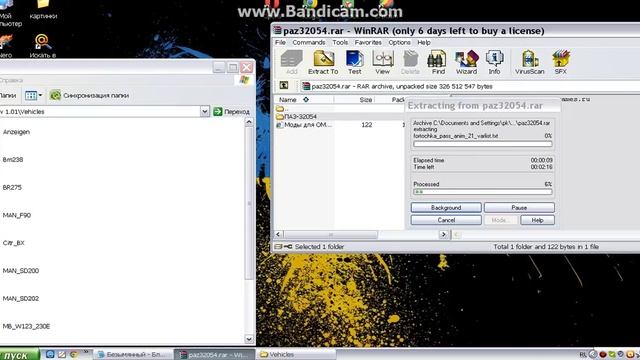Open the Views dropdown arrow in Explorer
640x360 pixels.
pos(40,96)
